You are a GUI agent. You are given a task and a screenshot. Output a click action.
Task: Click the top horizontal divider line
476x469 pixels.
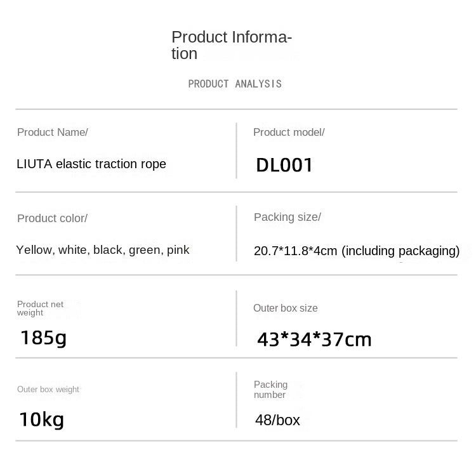click(236, 109)
